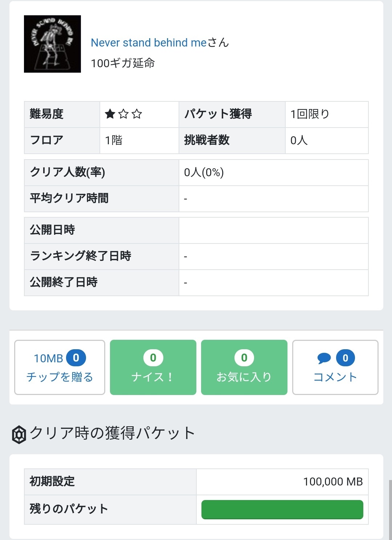Open the コメント comments button

335,367
